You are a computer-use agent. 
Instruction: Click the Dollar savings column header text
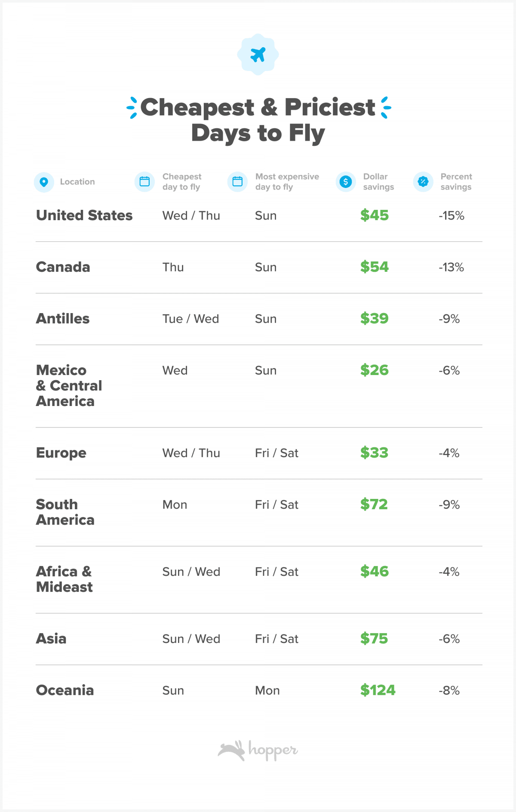[x=378, y=181]
